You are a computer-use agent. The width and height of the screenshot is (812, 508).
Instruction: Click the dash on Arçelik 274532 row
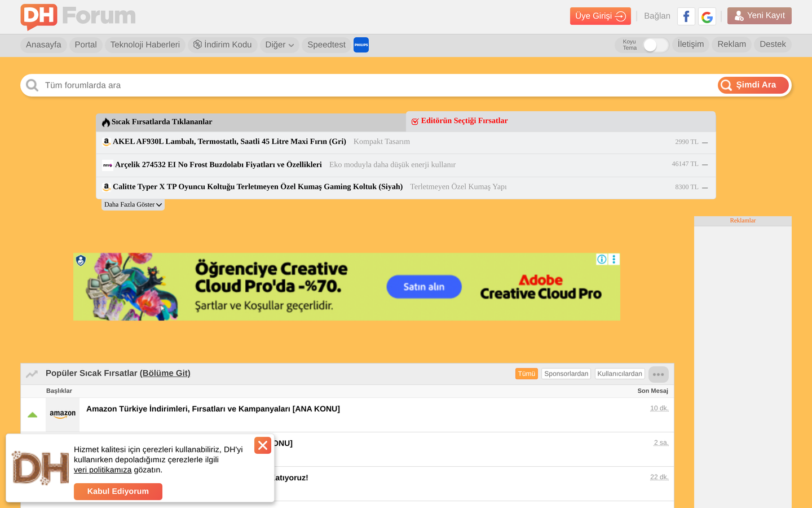point(705,165)
